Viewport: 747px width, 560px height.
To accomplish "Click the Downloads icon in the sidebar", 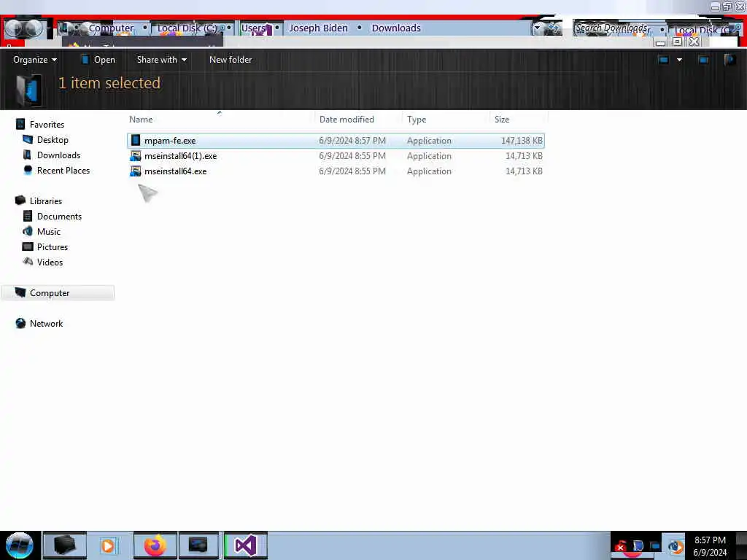I will click(27, 155).
